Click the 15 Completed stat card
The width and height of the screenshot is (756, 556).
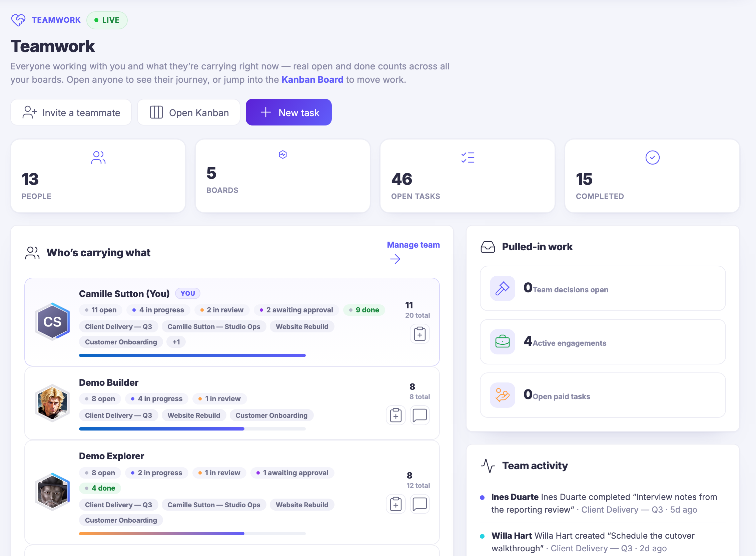652,176
